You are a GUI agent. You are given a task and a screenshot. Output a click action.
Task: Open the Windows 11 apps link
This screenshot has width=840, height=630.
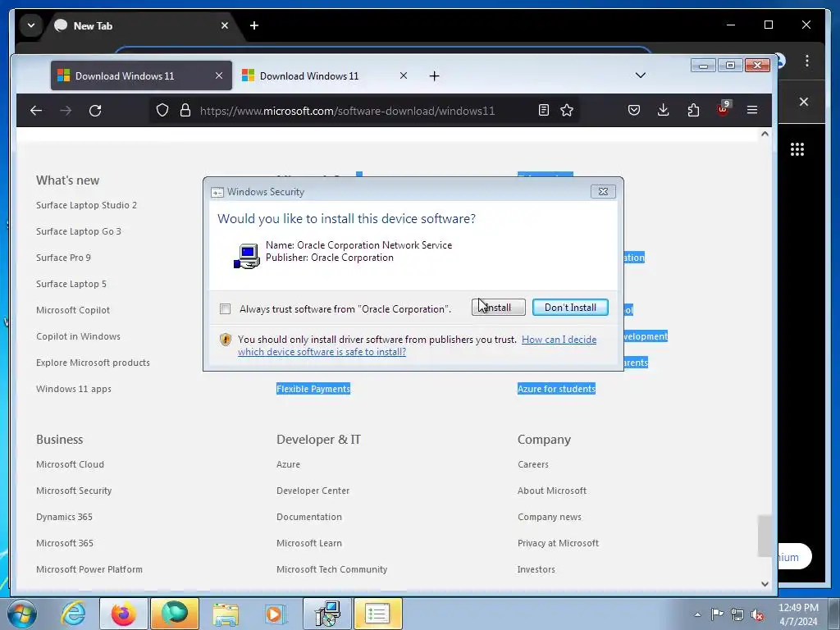(74, 389)
